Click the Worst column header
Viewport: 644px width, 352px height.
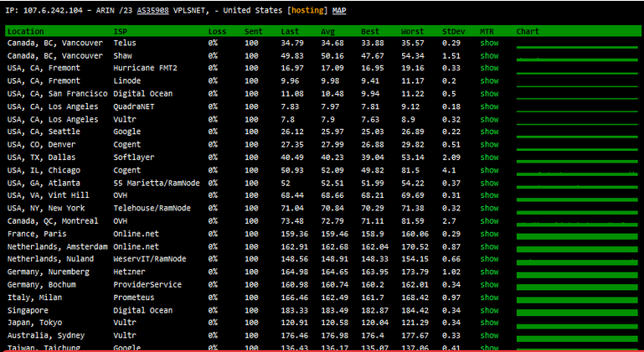[412, 31]
